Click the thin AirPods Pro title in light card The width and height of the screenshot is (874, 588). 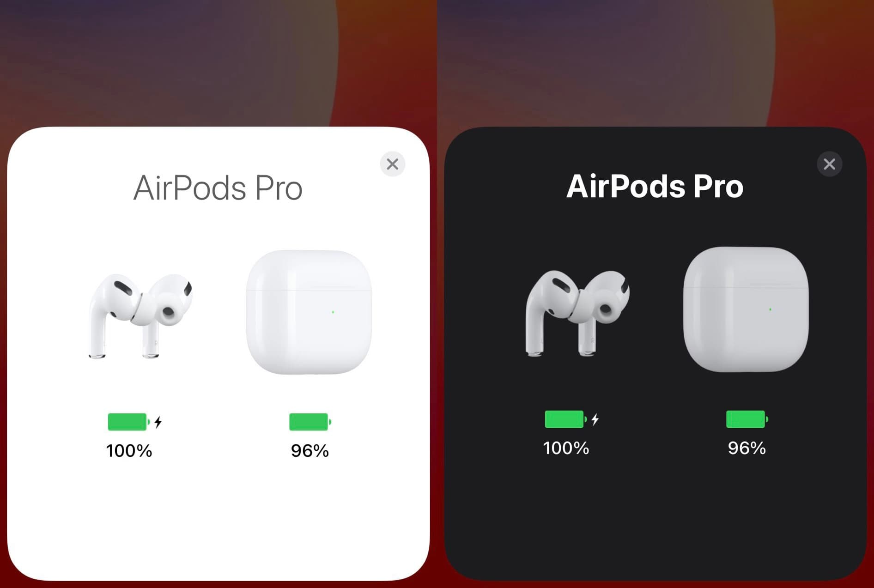(218, 188)
